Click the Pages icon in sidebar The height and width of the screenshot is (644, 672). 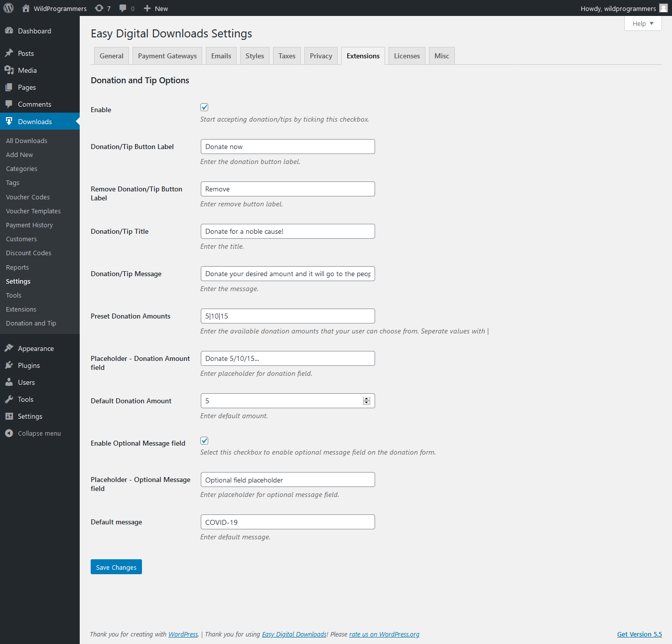click(x=9, y=87)
